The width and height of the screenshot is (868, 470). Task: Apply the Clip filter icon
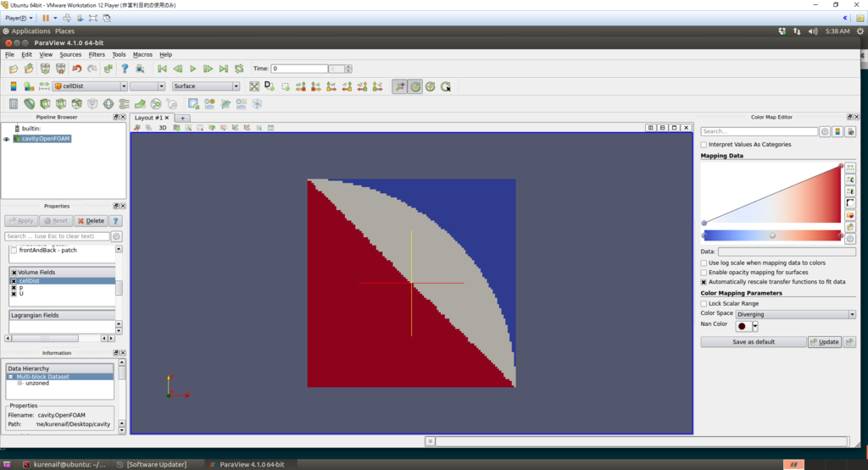45,104
